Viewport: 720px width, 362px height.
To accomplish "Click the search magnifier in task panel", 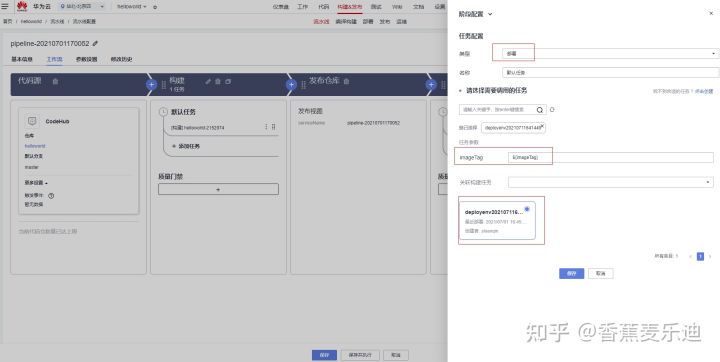I will [540, 110].
